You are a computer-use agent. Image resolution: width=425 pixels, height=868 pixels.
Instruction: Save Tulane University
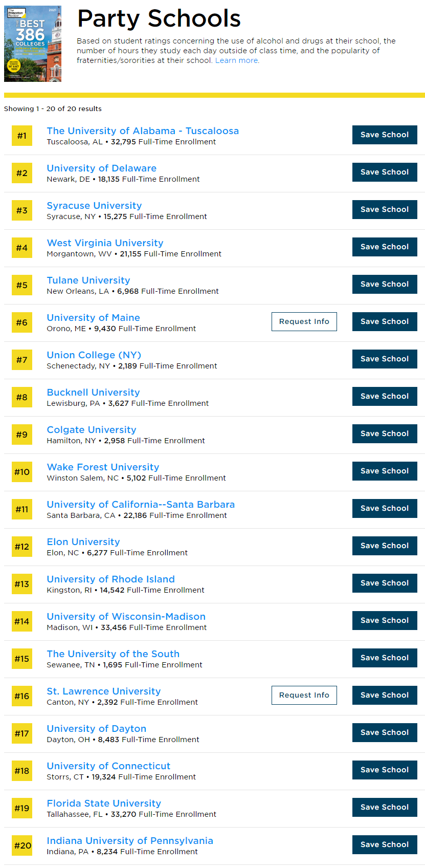pos(385,284)
